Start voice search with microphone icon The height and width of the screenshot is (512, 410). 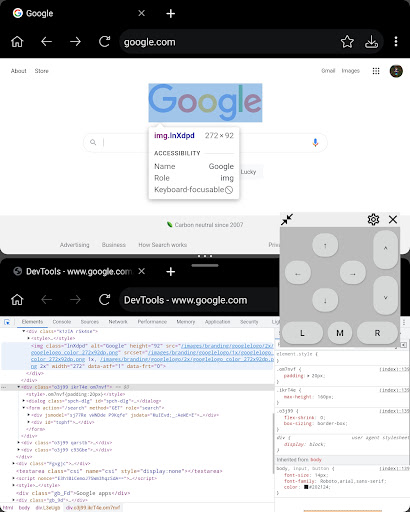(x=315, y=143)
